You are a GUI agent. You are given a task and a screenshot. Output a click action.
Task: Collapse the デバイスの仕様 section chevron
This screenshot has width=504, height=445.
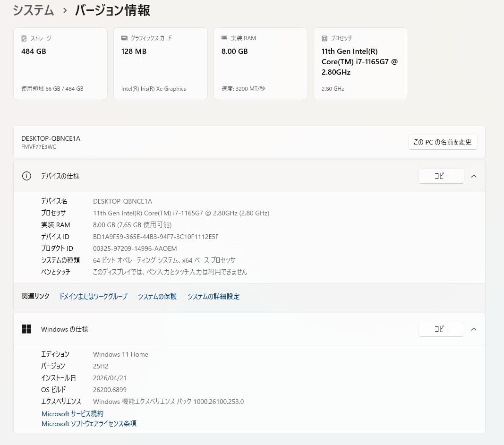(x=473, y=176)
